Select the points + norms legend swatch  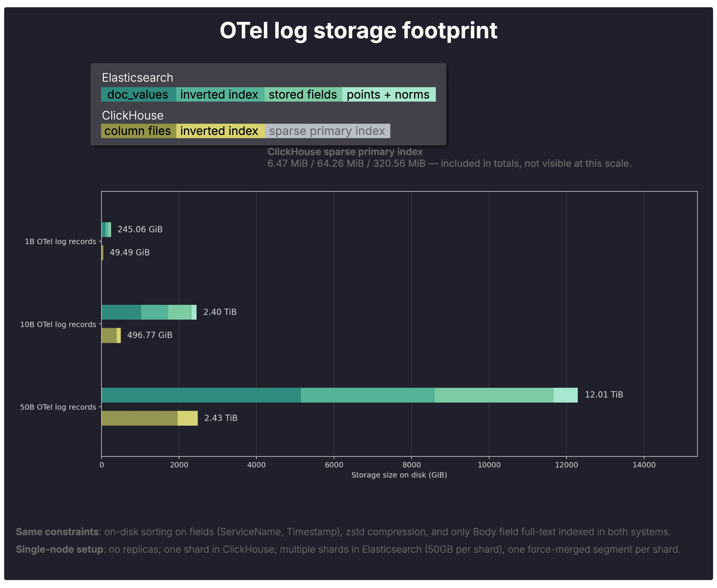388,95
